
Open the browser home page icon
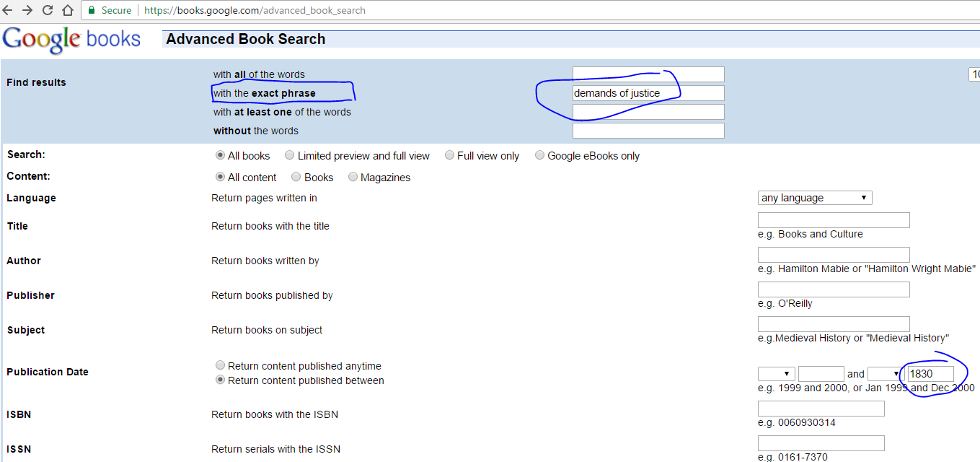click(68, 10)
